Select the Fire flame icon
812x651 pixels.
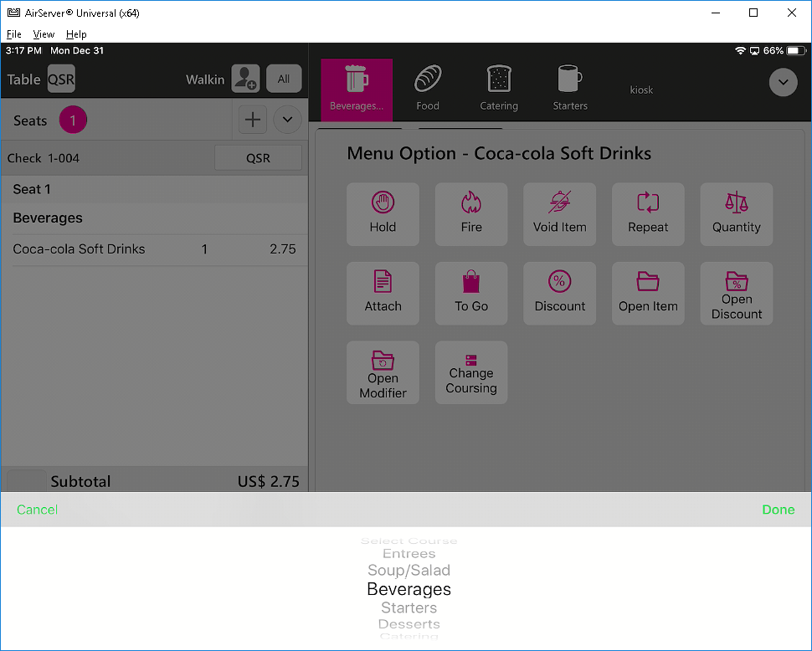[x=471, y=203]
